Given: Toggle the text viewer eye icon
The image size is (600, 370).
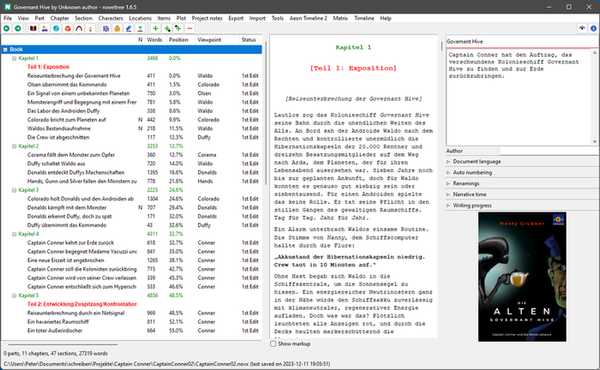Looking at the screenshot, I should [x=582, y=28].
